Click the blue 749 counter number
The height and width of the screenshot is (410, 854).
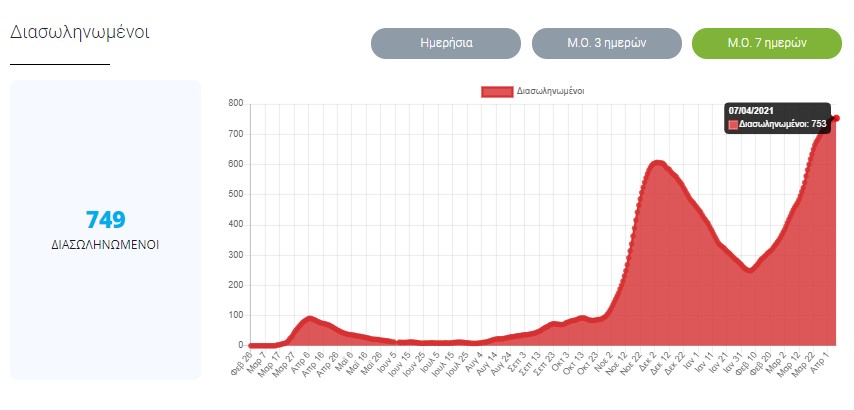pos(105,220)
